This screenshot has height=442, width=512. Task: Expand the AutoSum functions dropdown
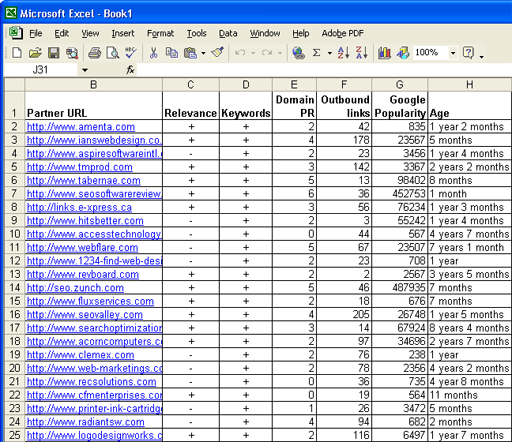point(330,53)
